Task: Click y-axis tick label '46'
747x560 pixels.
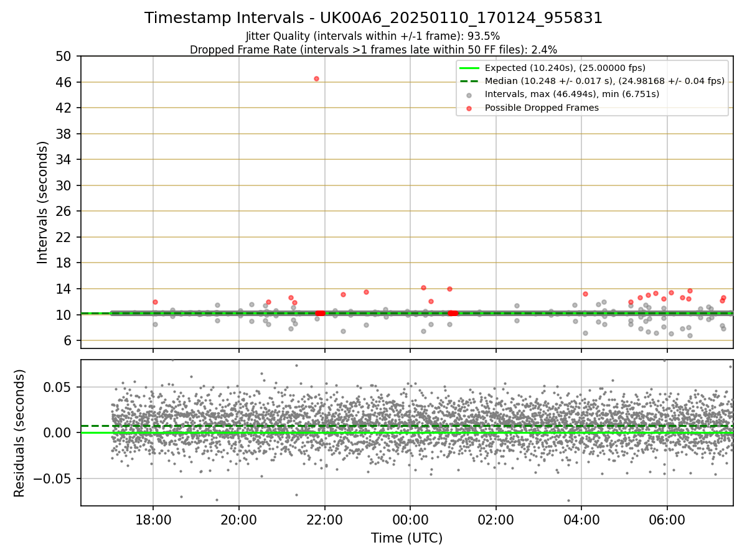Action: 65,82
